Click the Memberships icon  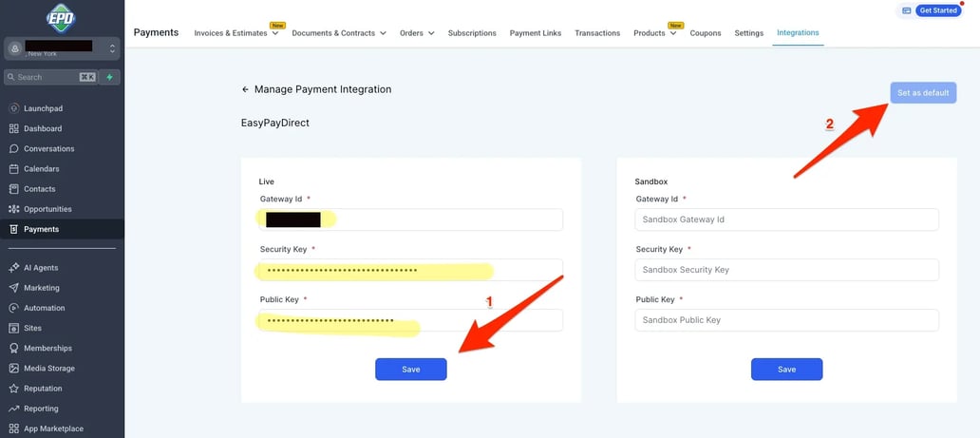click(x=13, y=348)
